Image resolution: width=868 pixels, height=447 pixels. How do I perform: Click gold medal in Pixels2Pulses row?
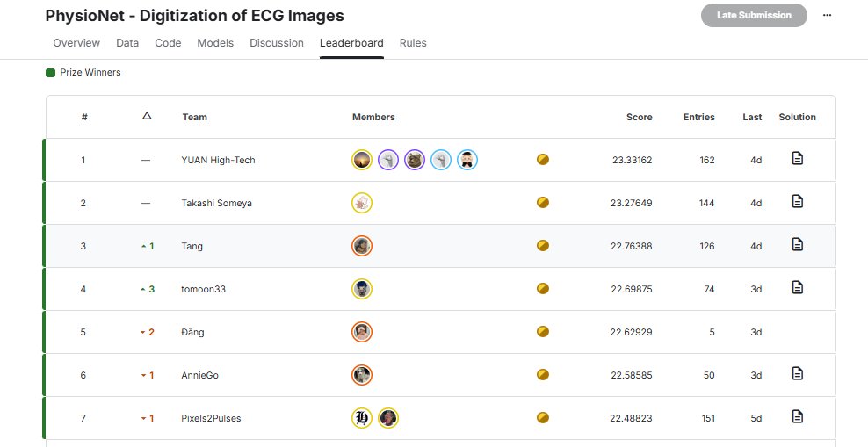tap(543, 418)
